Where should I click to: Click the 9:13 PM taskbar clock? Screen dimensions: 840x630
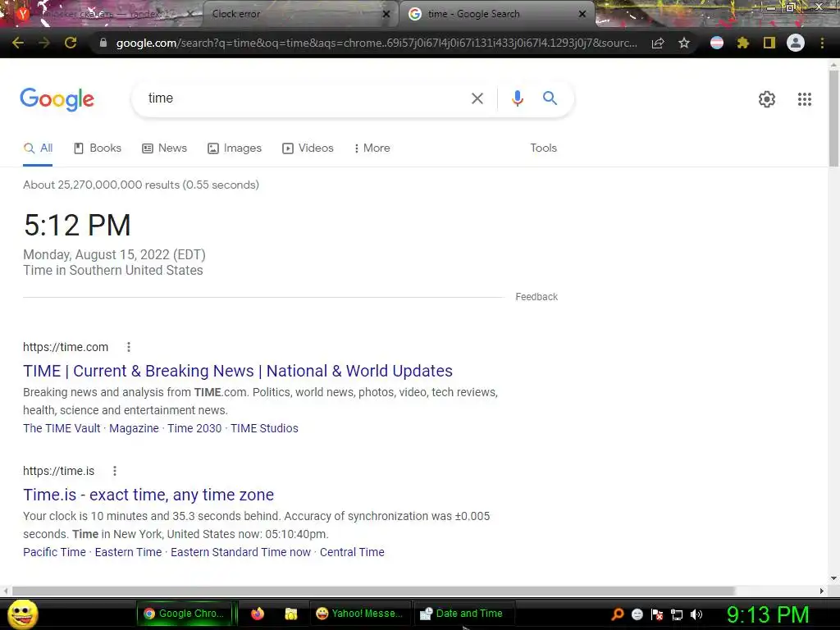tap(768, 614)
